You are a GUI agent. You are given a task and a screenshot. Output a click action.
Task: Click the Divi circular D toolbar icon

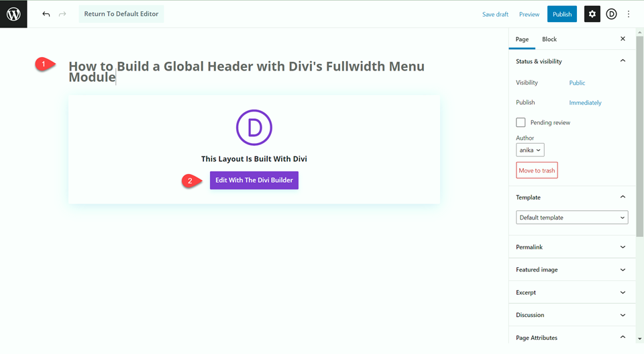click(x=611, y=14)
